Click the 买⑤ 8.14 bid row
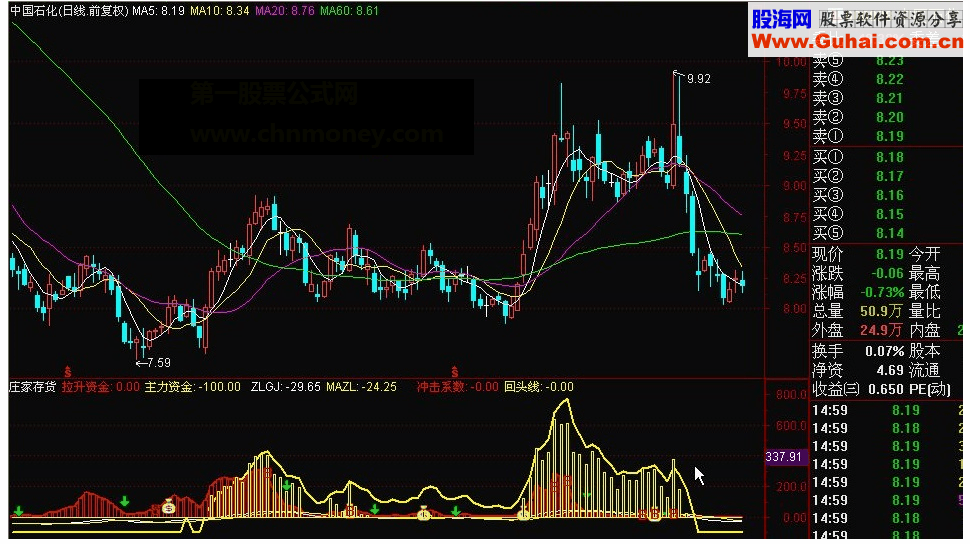This screenshot has width=970, height=544. coord(859,233)
